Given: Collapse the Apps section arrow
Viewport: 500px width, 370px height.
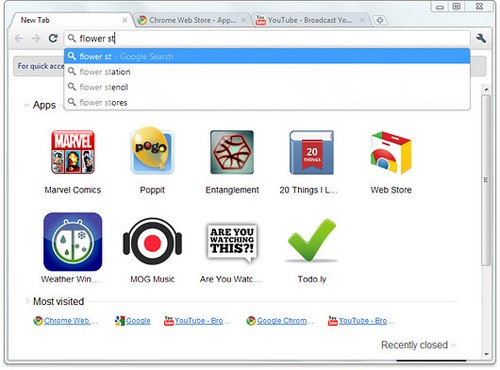Looking at the screenshot, I should coord(26,105).
